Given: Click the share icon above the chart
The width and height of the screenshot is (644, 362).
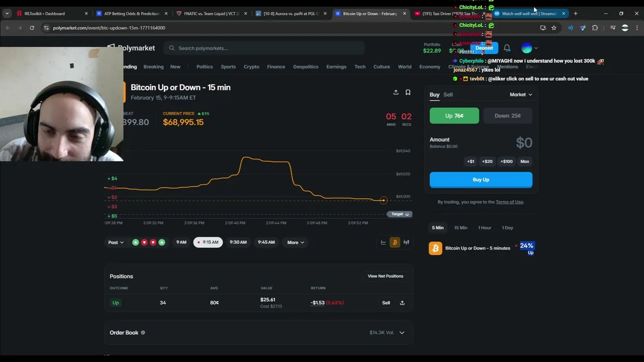Looking at the screenshot, I should pyautogui.click(x=396, y=92).
